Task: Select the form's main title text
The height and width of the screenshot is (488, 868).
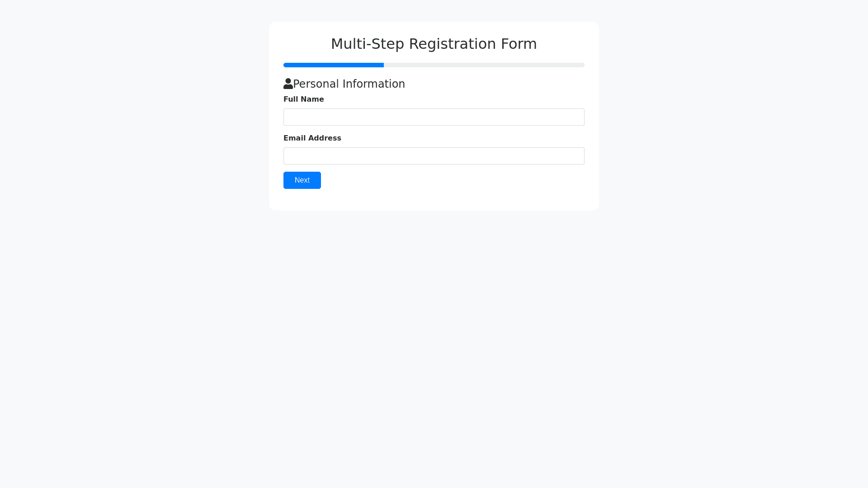Action: pos(434,44)
